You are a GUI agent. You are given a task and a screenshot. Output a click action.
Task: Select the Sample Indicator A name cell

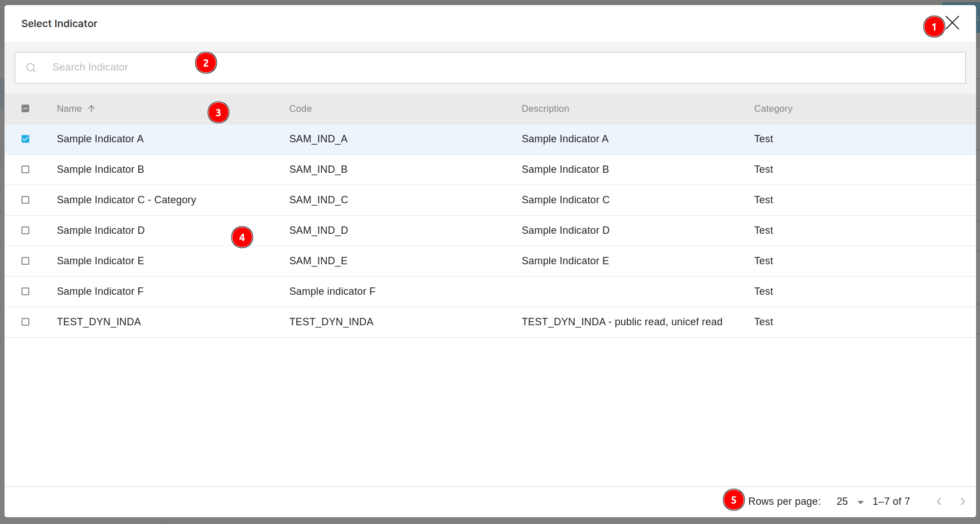pos(100,139)
